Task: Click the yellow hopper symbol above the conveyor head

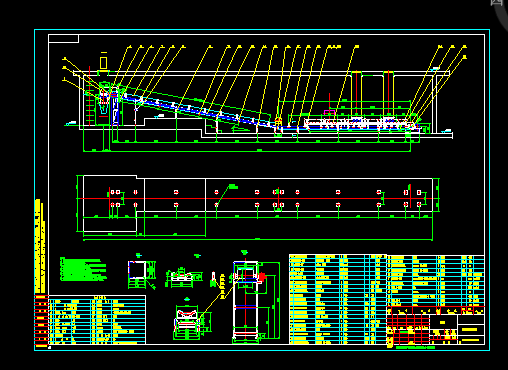Action: [104, 62]
